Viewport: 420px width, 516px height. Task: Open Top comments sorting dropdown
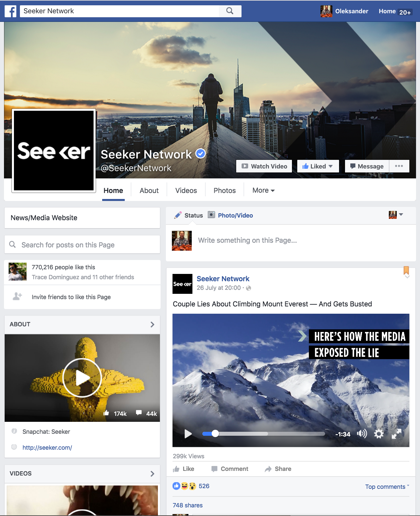point(387,486)
